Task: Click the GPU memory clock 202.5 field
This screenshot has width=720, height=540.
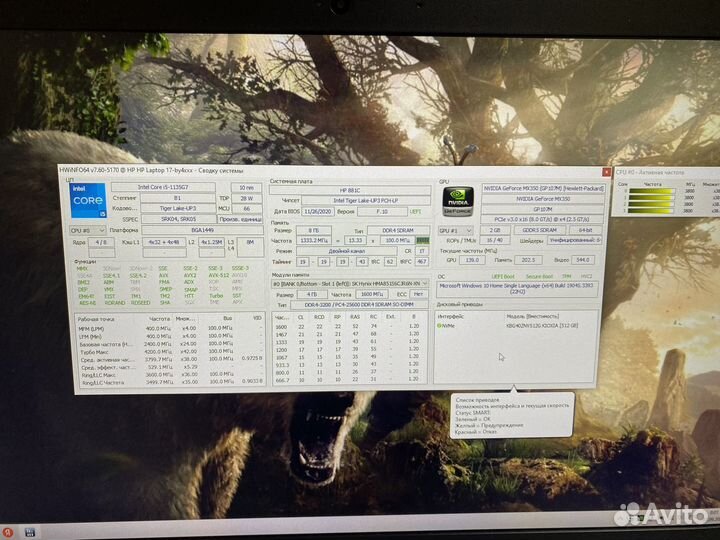Action: click(528, 260)
